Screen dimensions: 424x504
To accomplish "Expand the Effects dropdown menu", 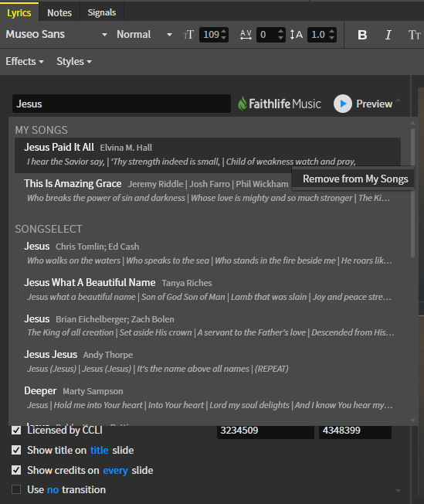I will pyautogui.click(x=25, y=61).
